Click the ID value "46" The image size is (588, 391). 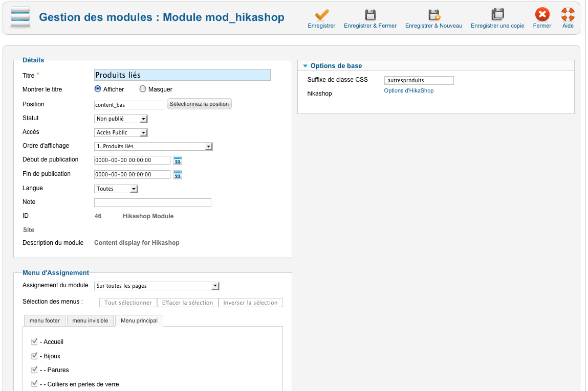tap(98, 216)
